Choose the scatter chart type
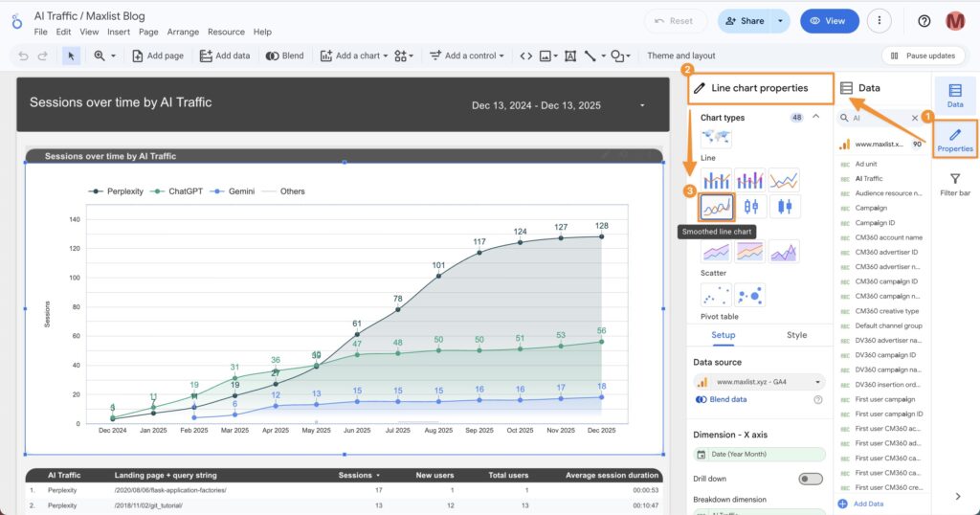Viewport: 980px width, 515px height. pos(716,295)
